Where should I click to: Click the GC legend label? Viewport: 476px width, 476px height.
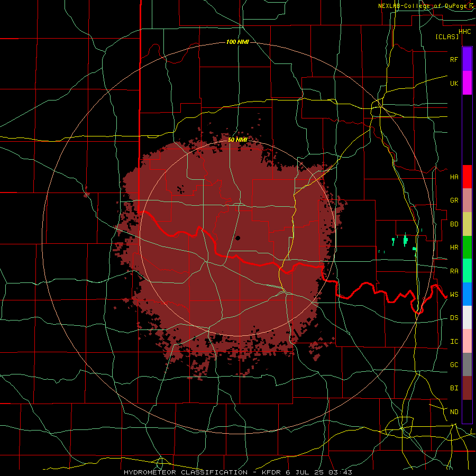(x=454, y=365)
